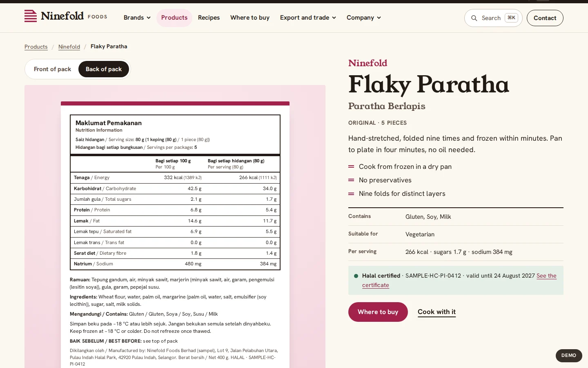Click the No preservatives bullet
The height and width of the screenshot is (368, 588).
coord(385,180)
